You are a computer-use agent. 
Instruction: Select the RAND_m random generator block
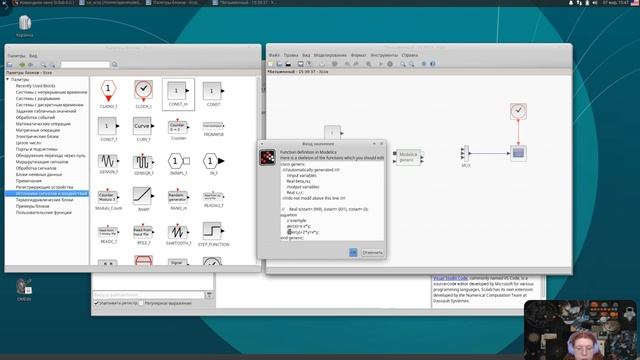178,199
